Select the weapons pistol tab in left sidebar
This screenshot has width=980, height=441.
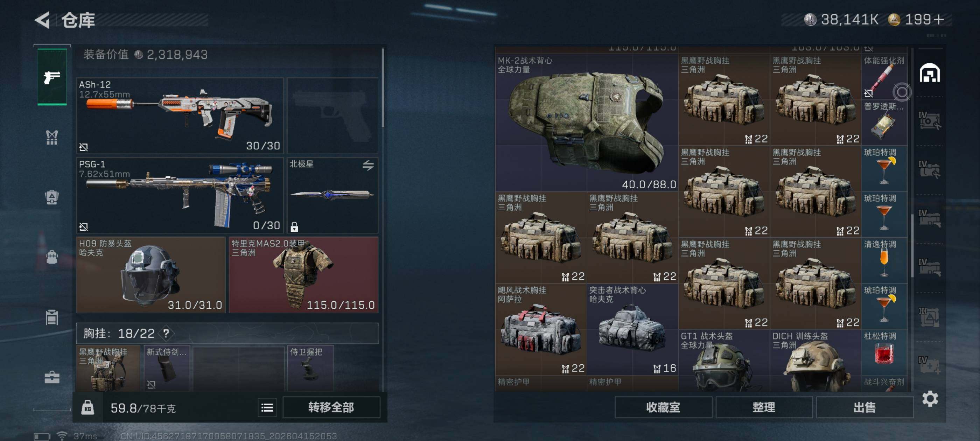(x=52, y=77)
